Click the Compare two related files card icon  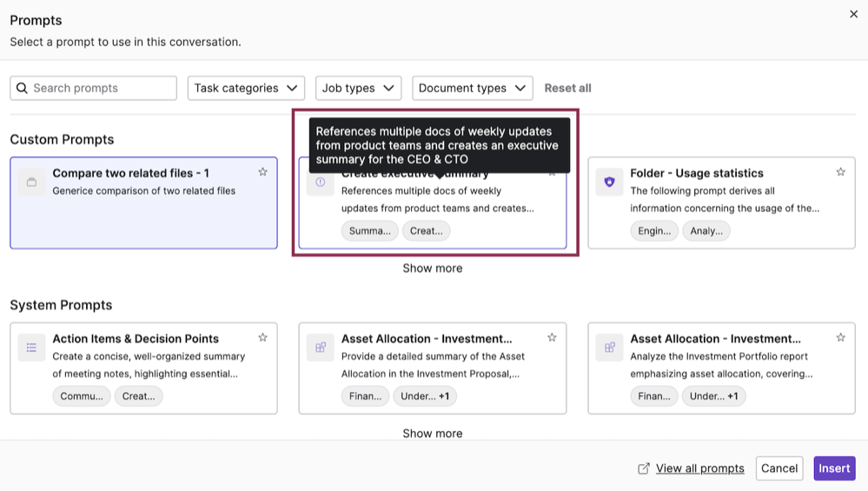31,182
